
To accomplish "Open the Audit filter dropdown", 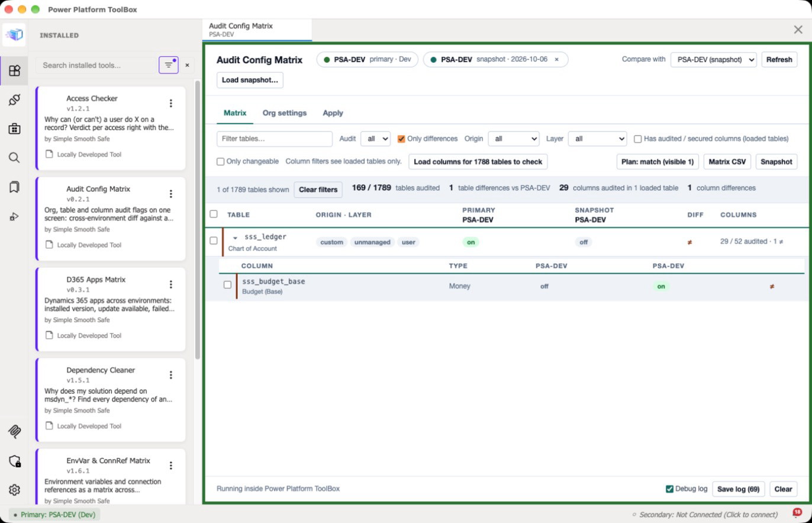I will (x=375, y=139).
